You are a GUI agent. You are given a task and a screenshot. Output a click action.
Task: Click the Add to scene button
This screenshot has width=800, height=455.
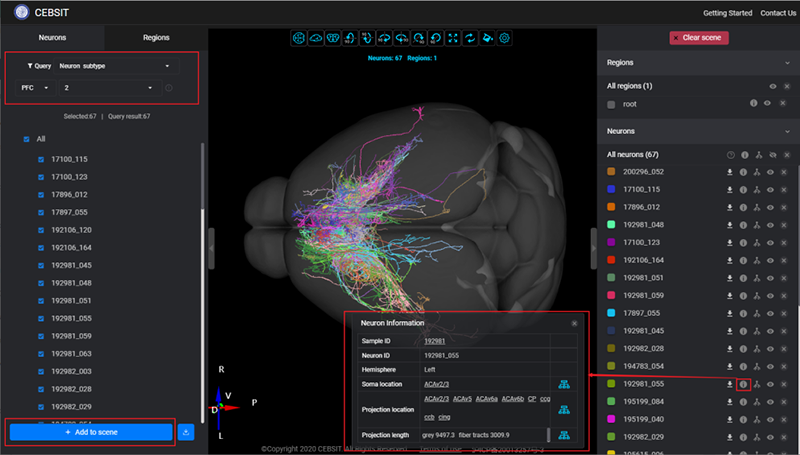tap(91, 433)
